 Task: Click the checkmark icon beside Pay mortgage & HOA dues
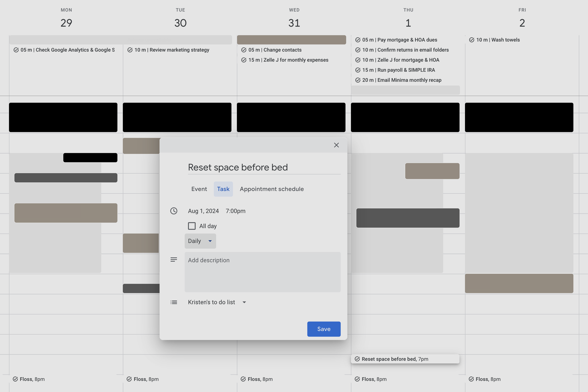click(358, 40)
